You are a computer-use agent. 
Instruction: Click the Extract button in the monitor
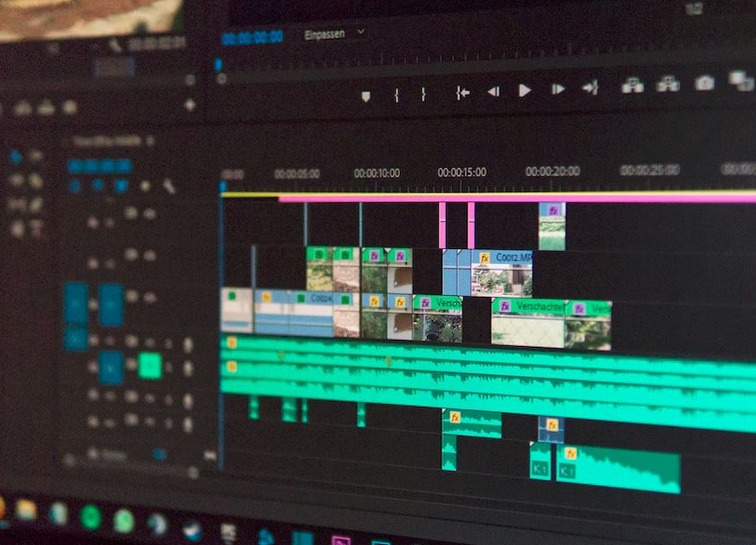click(667, 84)
